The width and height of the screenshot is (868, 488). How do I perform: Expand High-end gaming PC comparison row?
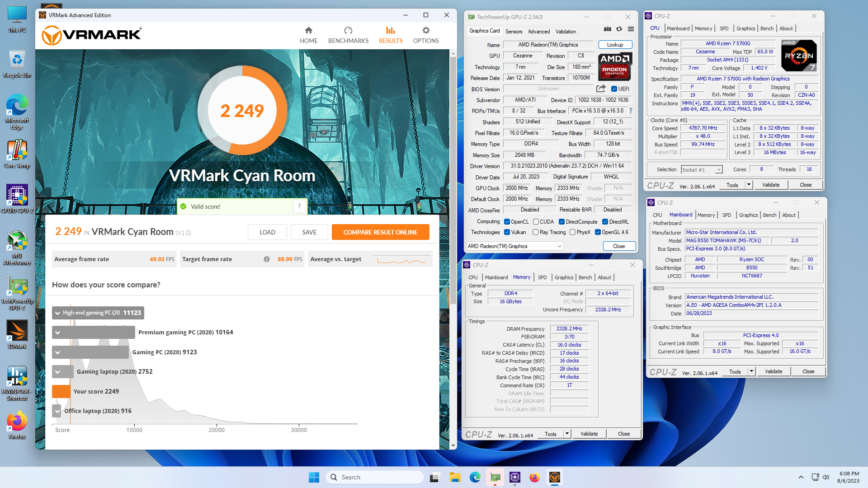coord(57,313)
